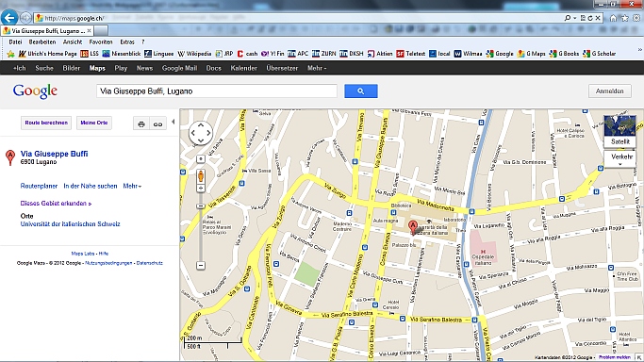Expand the favorites bar overflow chevron

coord(639,50)
